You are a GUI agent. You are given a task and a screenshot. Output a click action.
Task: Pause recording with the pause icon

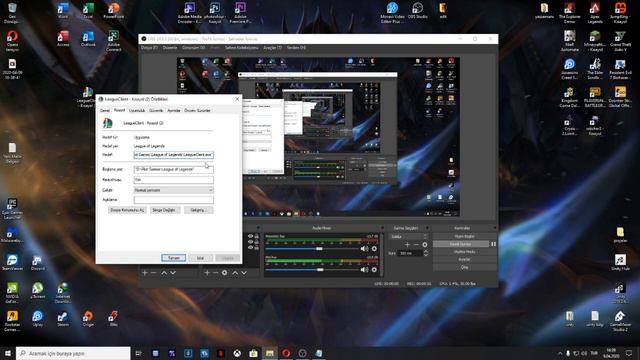click(x=493, y=244)
